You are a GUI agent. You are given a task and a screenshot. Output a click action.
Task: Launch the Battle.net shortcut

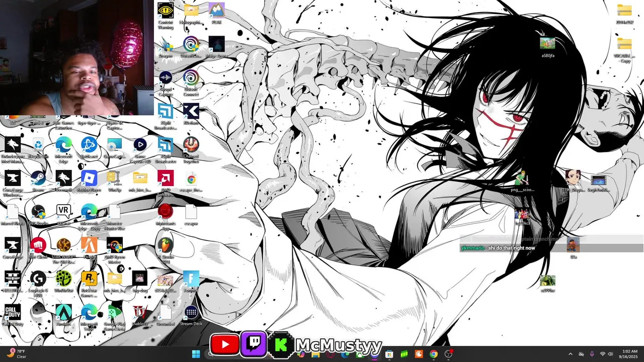[x=89, y=148]
